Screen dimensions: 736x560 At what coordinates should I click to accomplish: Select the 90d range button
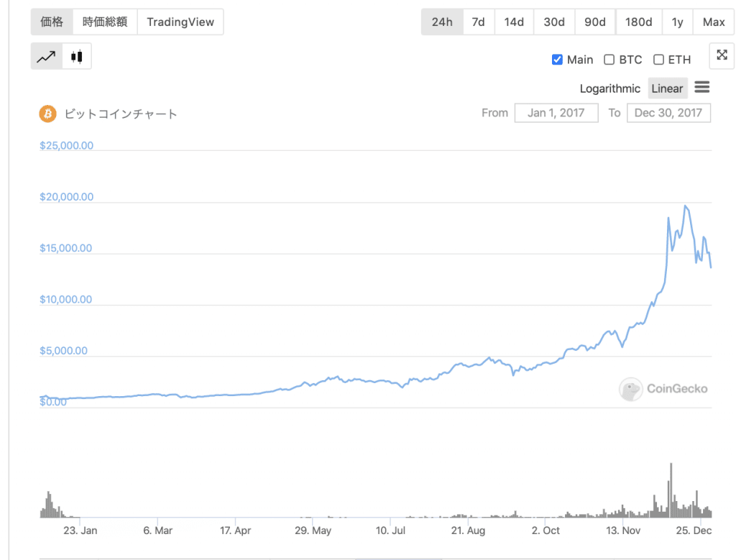tap(595, 22)
